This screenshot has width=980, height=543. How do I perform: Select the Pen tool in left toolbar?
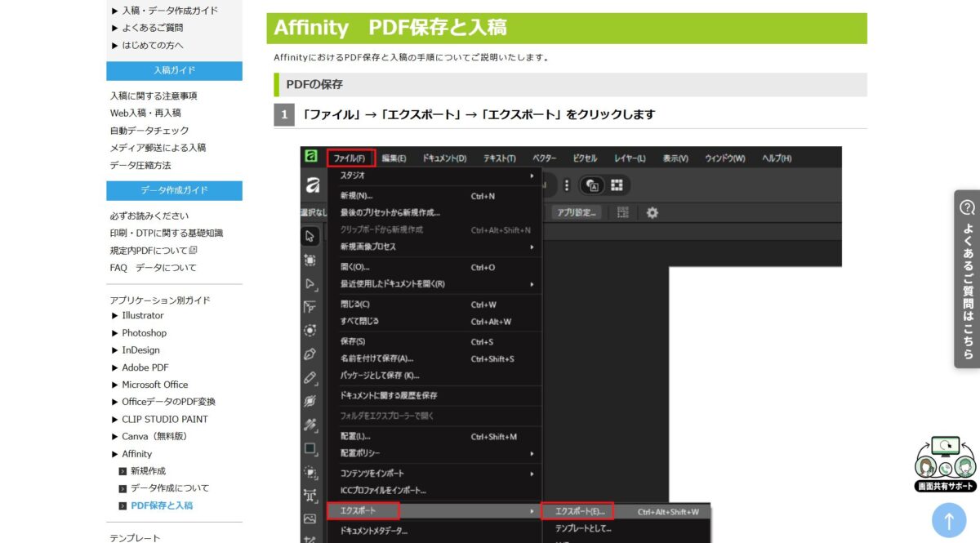[310, 354]
